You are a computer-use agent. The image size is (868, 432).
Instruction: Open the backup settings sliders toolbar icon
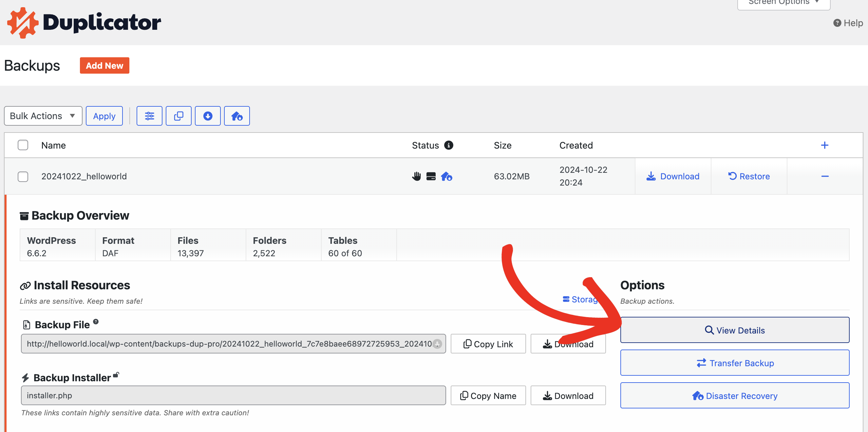point(149,116)
